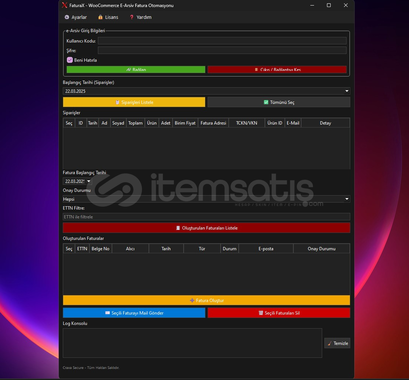409x380 pixels.
Task: Click inside the Log Konsolu text area
Action: [192, 343]
